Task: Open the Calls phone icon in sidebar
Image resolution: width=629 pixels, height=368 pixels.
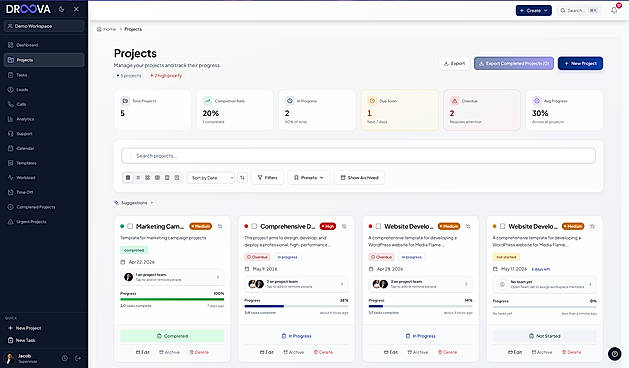Action: point(11,104)
